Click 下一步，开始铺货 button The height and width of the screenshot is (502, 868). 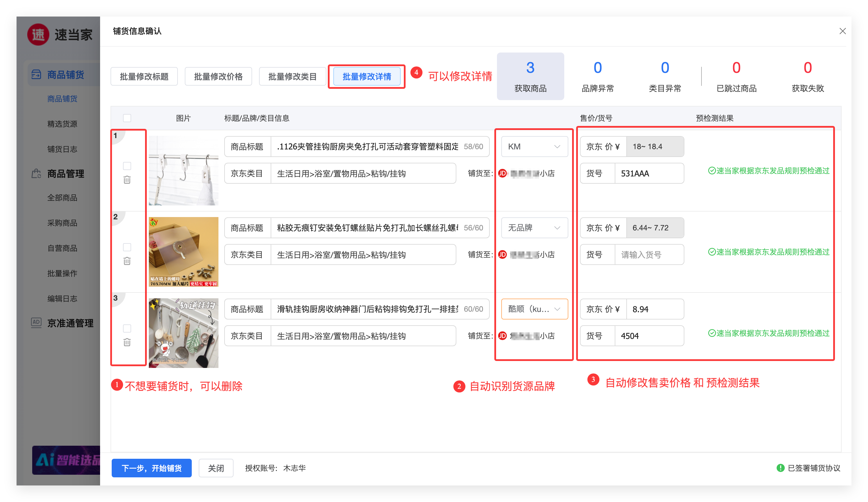pos(151,467)
